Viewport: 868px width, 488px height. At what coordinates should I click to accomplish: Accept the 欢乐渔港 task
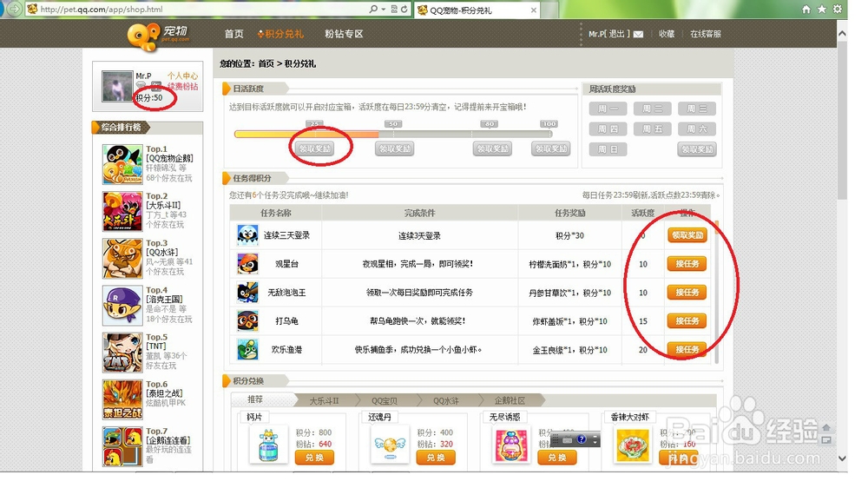pos(687,350)
